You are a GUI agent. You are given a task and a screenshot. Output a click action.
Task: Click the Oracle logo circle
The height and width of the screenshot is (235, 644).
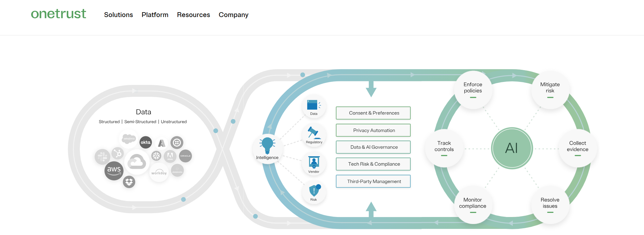click(x=185, y=156)
